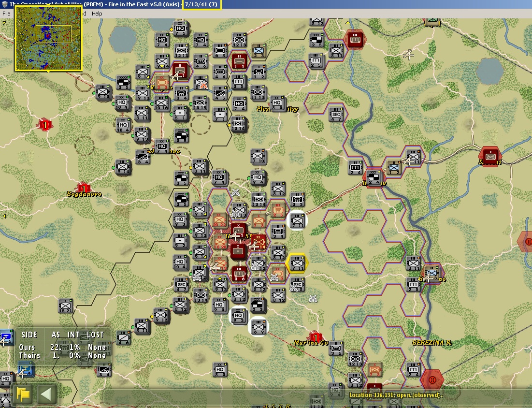Viewport: 532px width, 408px height.
Task: Click the 7/13/41 (7) date in title bar
Action: coord(201,4)
